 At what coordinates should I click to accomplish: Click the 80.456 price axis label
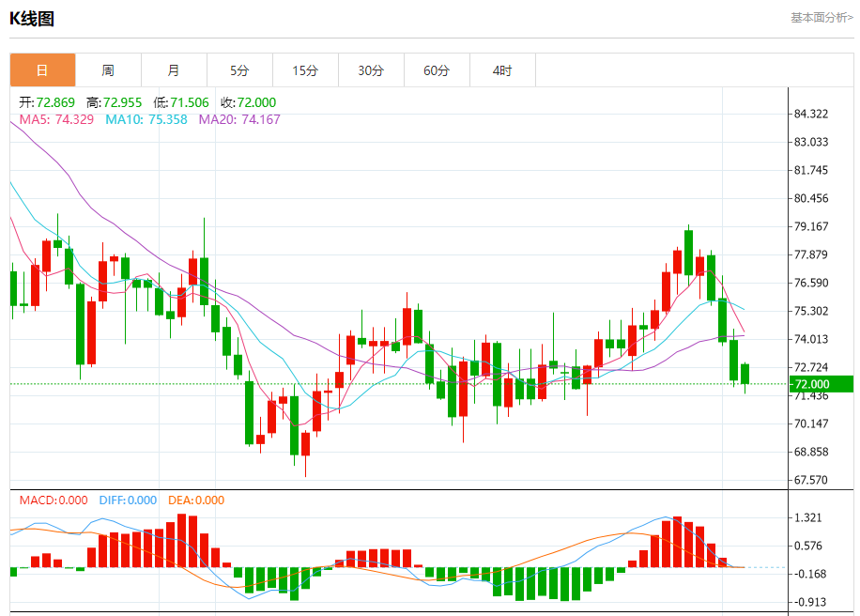click(811, 198)
